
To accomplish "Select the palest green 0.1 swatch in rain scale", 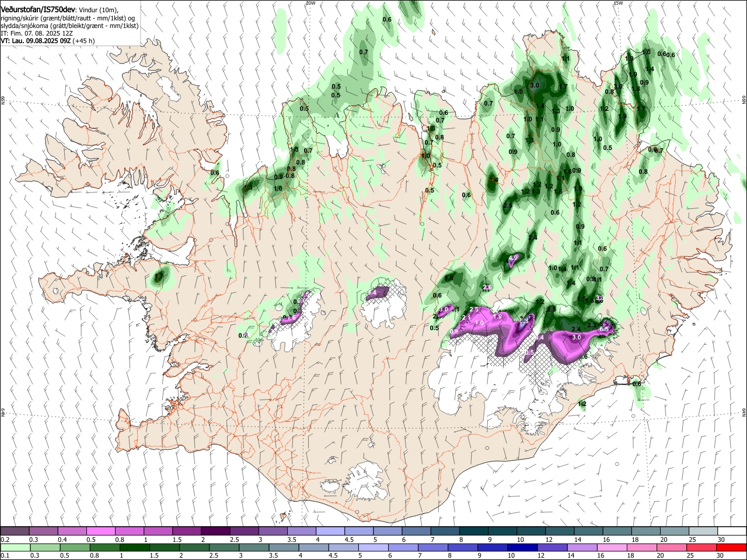I will point(15,547).
